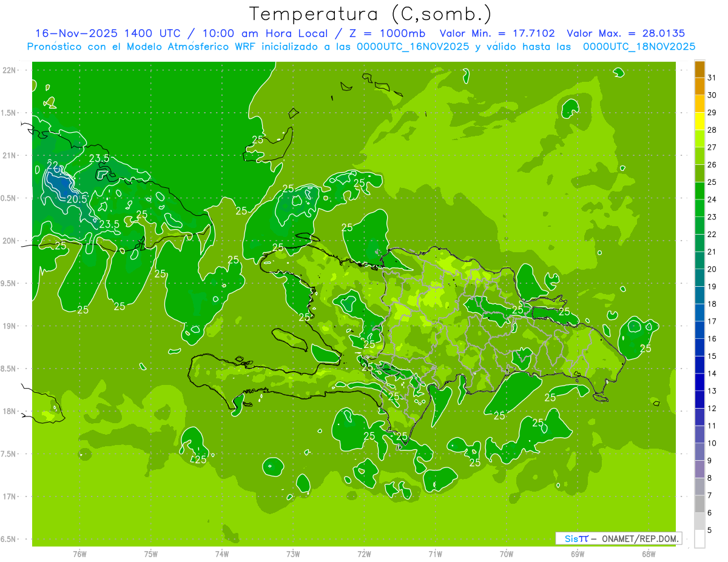Click the legend value '13'
The height and width of the screenshot is (562, 728).
(712, 391)
